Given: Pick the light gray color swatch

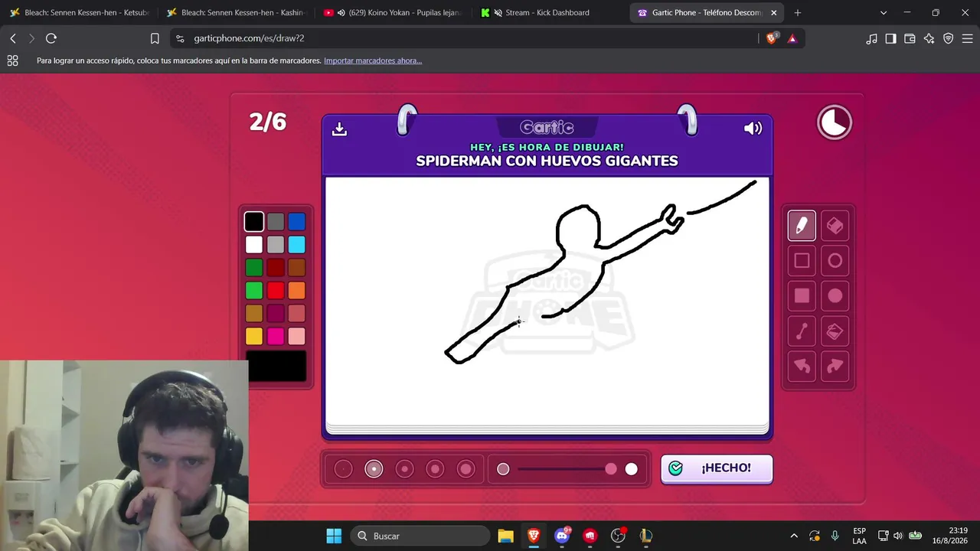Looking at the screenshot, I should point(276,245).
